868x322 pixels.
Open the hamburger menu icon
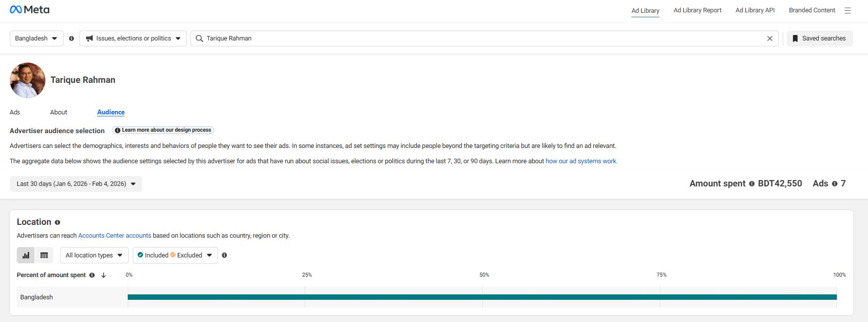pyautogui.click(x=848, y=10)
